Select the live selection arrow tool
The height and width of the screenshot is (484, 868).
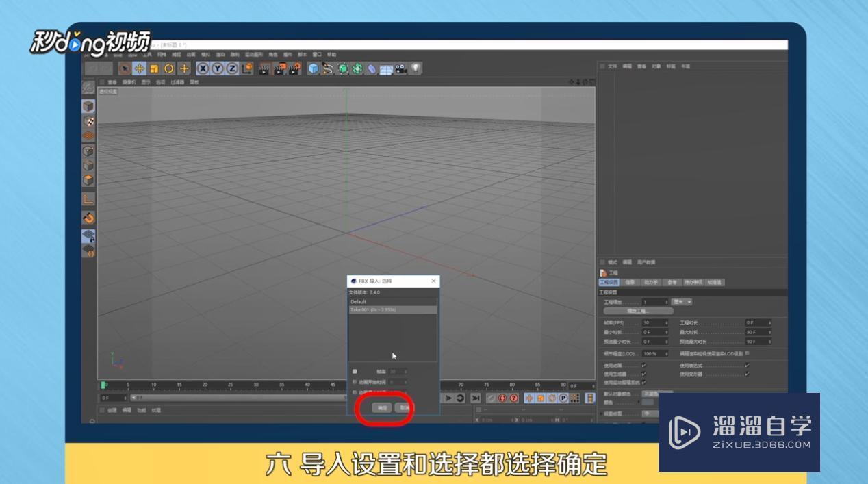tap(124, 68)
